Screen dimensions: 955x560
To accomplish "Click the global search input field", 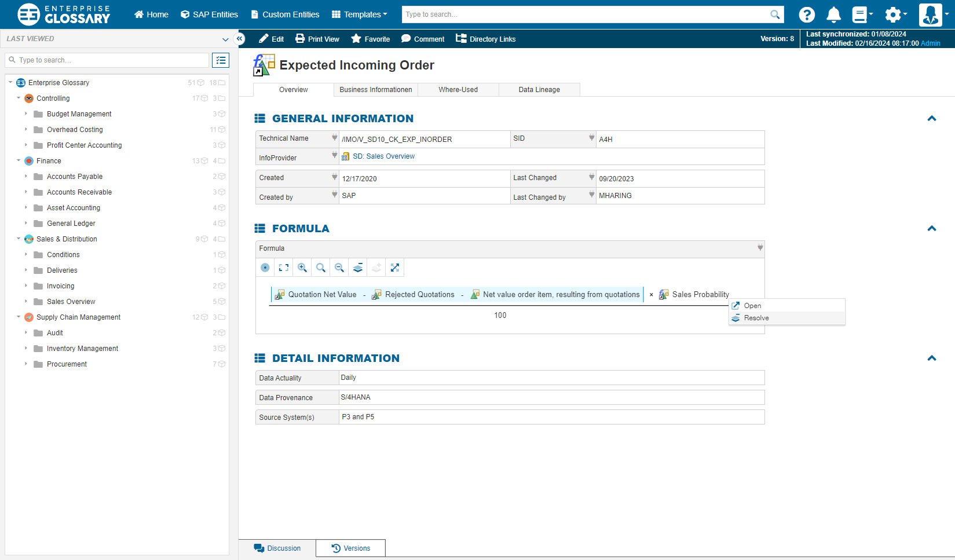I will 586,14.
